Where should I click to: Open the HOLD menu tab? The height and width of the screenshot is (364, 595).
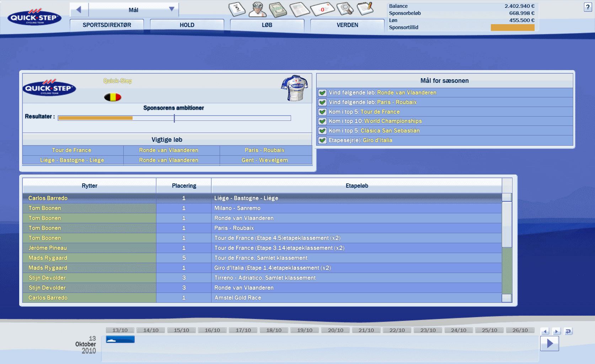pyautogui.click(x=187, y=25)
